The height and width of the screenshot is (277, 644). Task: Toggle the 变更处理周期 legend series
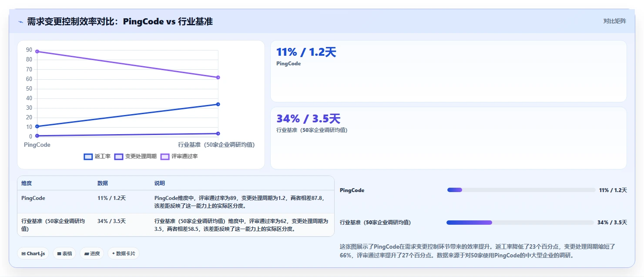click(135, 156)
